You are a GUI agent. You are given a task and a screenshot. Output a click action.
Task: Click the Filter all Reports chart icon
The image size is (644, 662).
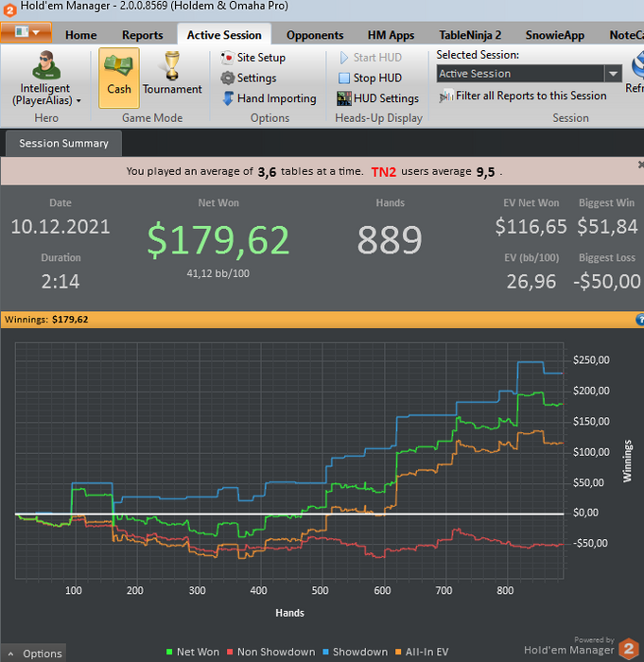pos(446,96)
